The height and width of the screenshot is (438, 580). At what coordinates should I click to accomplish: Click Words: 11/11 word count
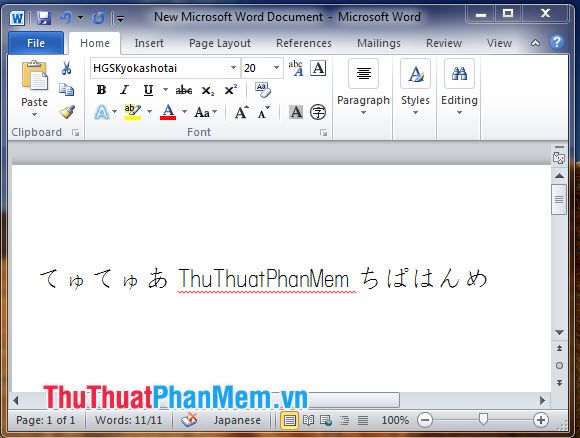coord(128,420)
